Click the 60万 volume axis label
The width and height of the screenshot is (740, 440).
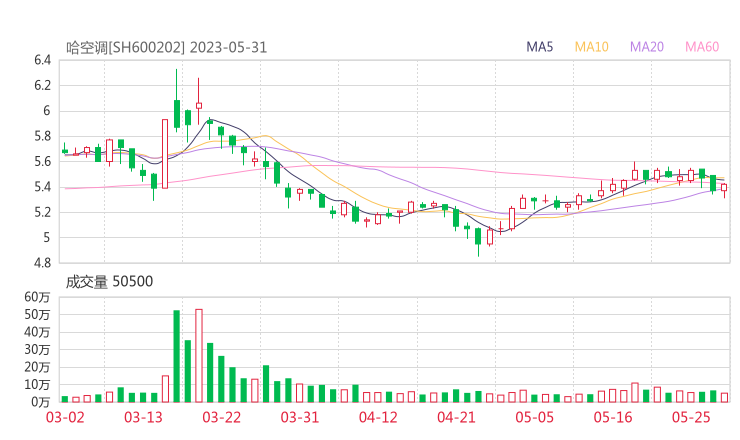coord(37,297)
